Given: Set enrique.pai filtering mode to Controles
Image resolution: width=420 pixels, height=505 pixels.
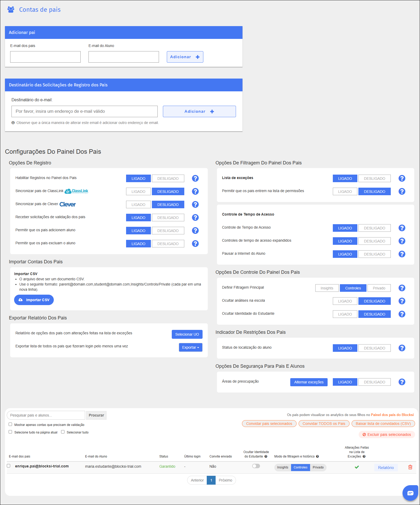Looking at the screenshot, I should click(x=300, y=467).
